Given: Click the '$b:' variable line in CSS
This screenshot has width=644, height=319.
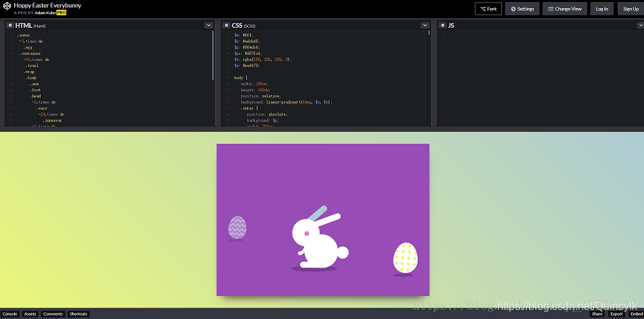Looking at the screenshot, I should click(247, 41).
